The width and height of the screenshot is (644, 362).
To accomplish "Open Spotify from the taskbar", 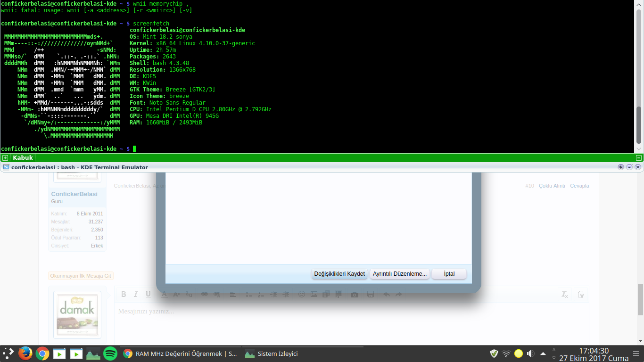I will pyautogui.click(x=110, y=354).
